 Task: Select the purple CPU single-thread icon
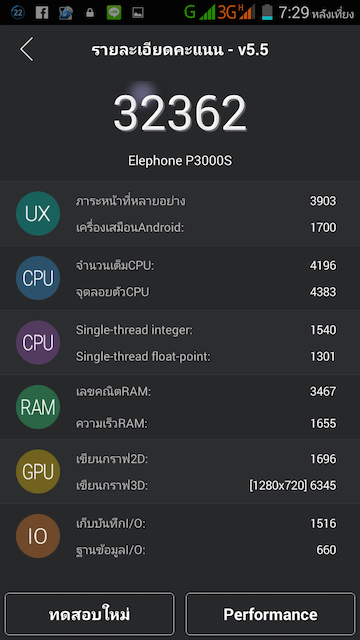38,342
